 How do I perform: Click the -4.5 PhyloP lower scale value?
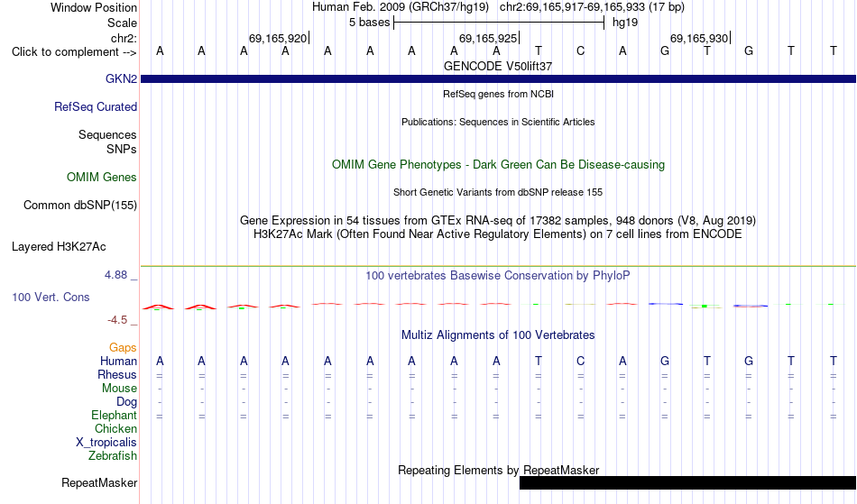117,320
